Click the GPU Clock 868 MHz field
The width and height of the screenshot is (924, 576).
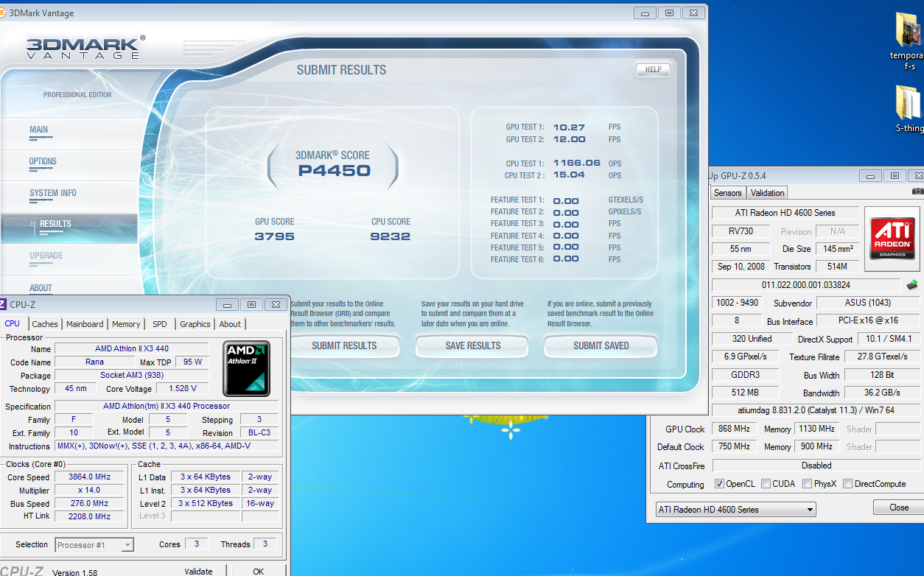pos(734,429)
